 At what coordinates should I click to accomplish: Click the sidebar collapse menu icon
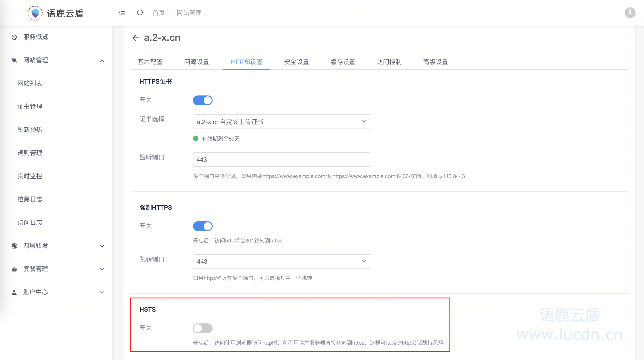click(121, 12)
